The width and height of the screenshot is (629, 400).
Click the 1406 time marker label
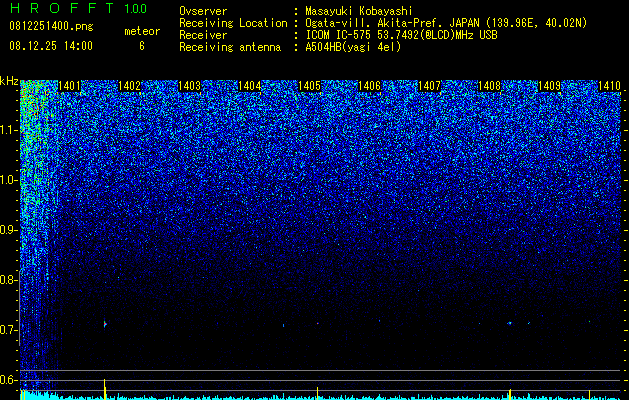click(x=369, y=85)
